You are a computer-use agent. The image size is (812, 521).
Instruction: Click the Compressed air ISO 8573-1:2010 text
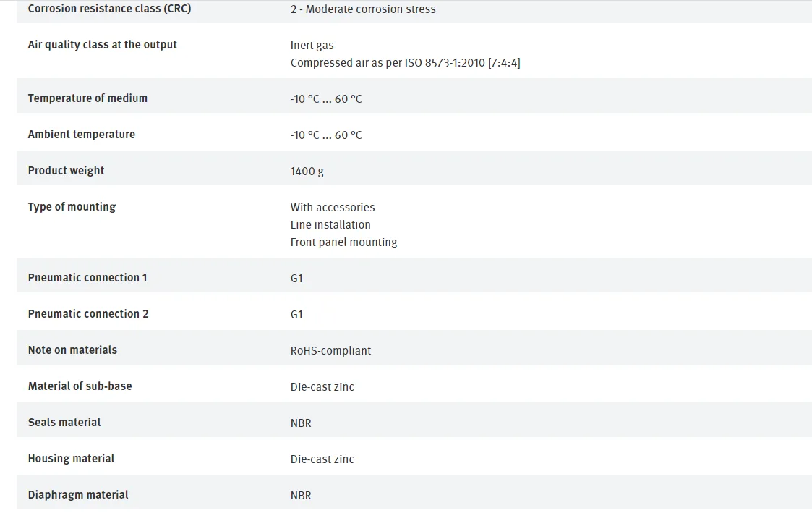tap(405, 63)
